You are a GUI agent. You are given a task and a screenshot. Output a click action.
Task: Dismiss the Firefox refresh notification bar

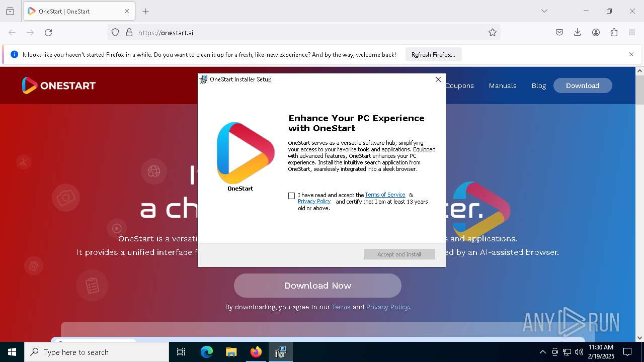(631, 54)
